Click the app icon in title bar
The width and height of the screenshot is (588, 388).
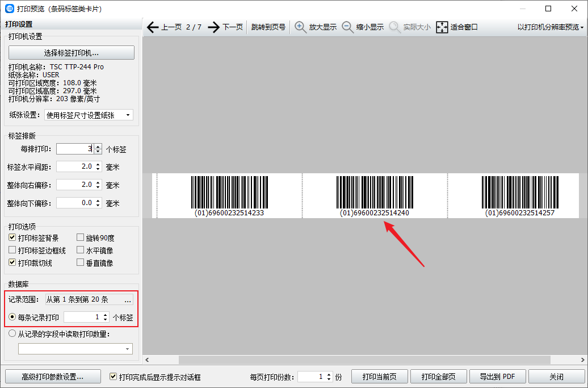tap(10, 9)
